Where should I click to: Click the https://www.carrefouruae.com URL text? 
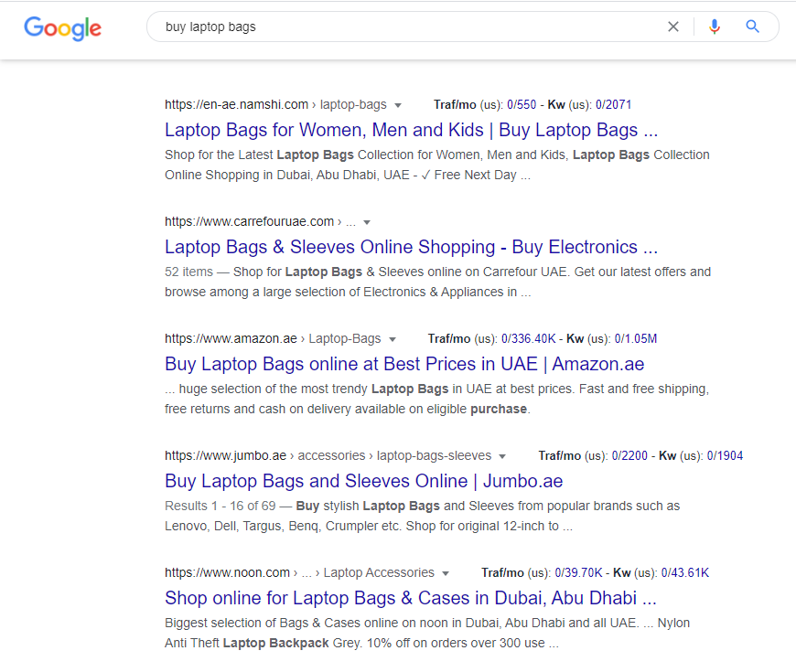[249, 222]
